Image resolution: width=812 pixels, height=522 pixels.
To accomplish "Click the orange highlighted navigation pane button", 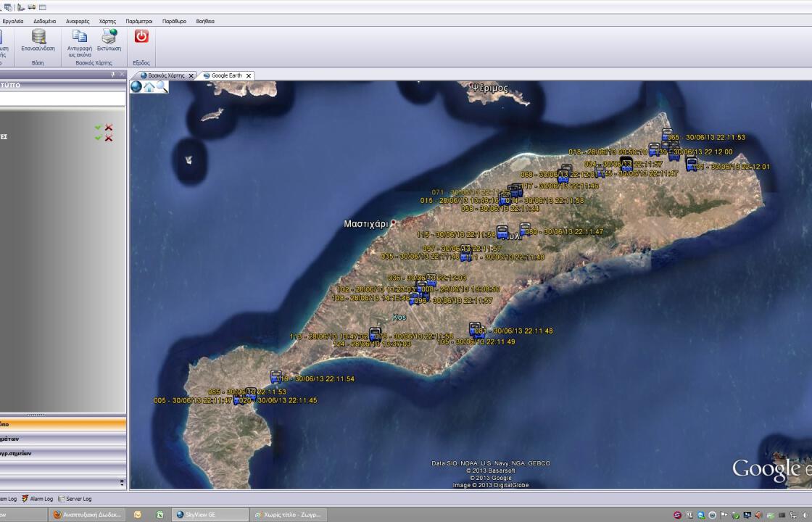I will (62, 424).
